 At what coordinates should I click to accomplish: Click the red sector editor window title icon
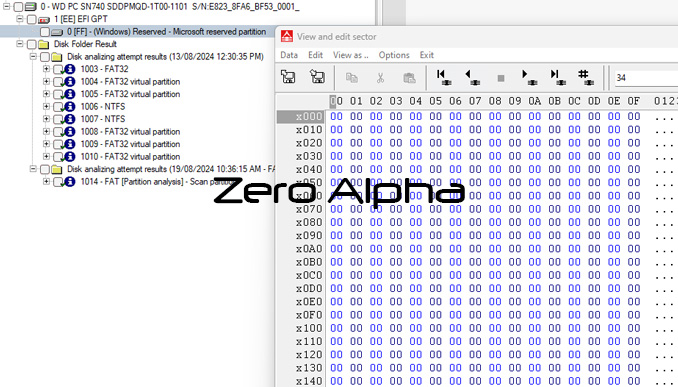pyautogui.click(x=286, y=36)
